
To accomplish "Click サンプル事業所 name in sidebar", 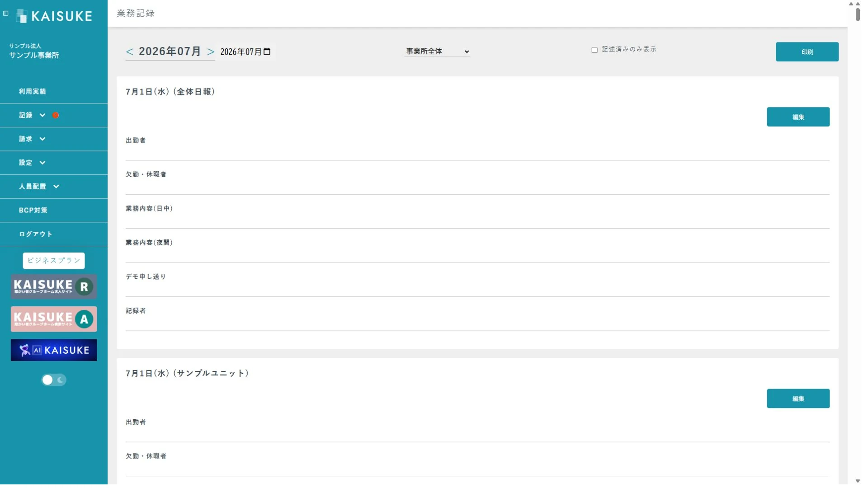I will [x=34, y=55].
